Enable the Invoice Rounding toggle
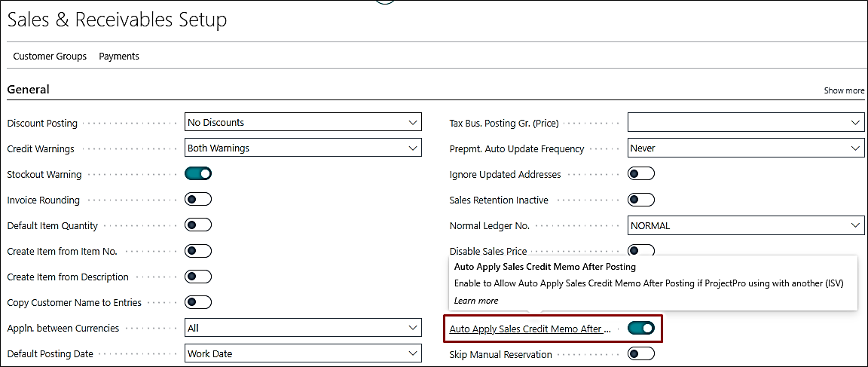The image size is (868, 367). [198, 200]
